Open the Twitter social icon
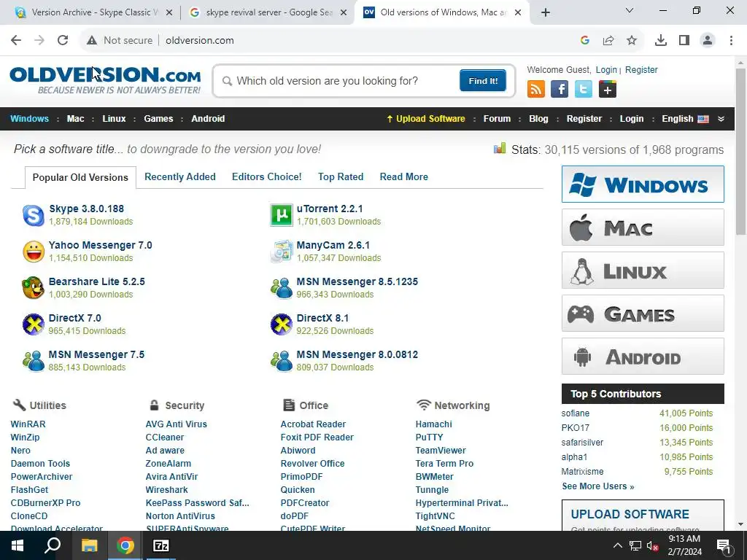 point(583,89)
